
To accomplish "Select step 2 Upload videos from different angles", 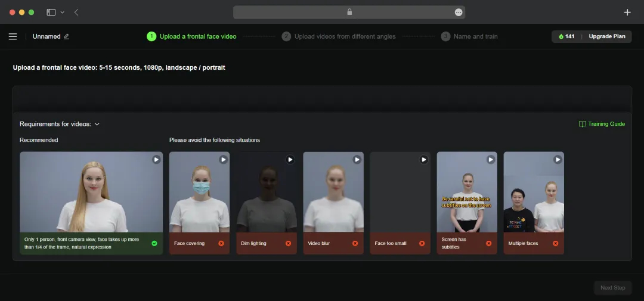I will 339,36.
